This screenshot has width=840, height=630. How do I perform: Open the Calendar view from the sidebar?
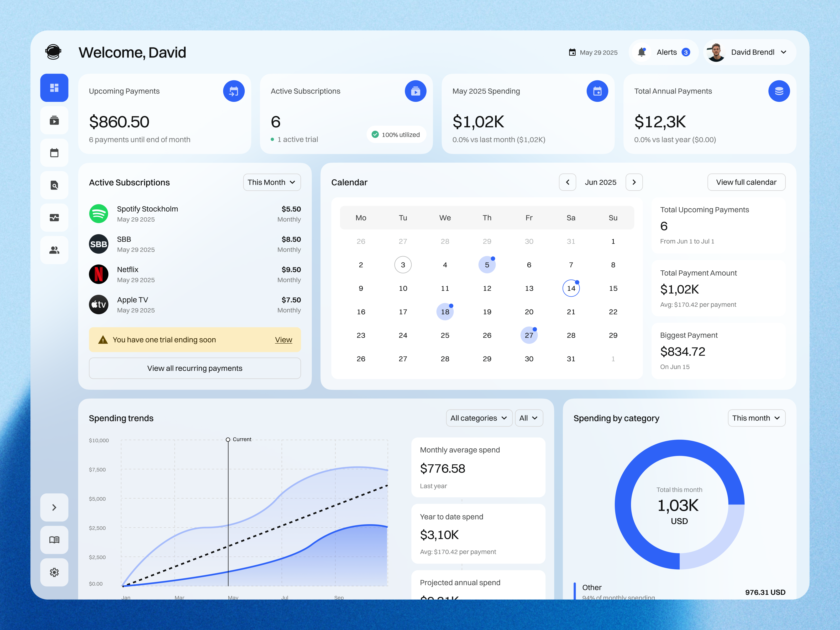click(54, 153)
